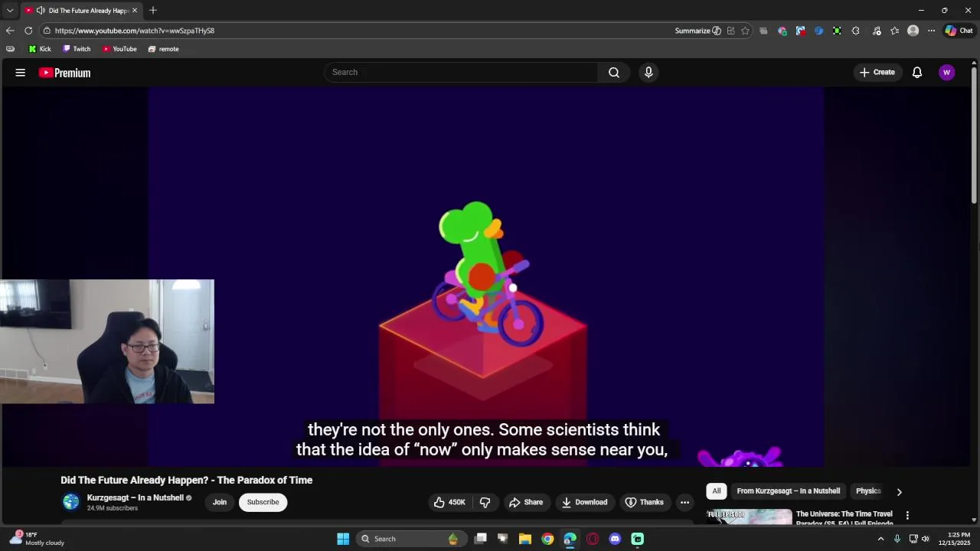Join the Kurzgesagt channel membership

(220, 502)
